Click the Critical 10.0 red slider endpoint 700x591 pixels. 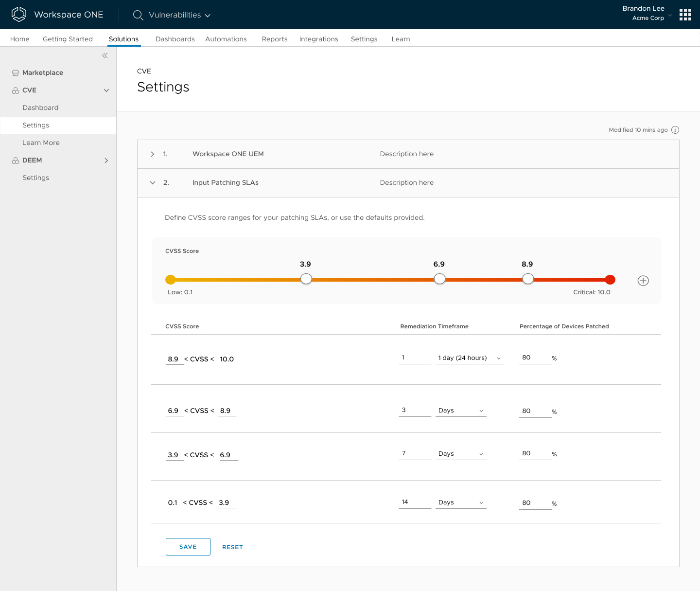click(611, 280)
